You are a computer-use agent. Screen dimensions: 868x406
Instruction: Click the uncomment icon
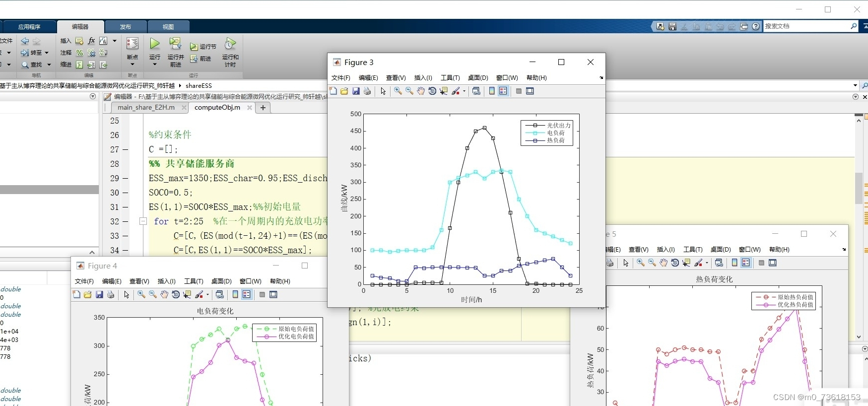tap(91, 53)
